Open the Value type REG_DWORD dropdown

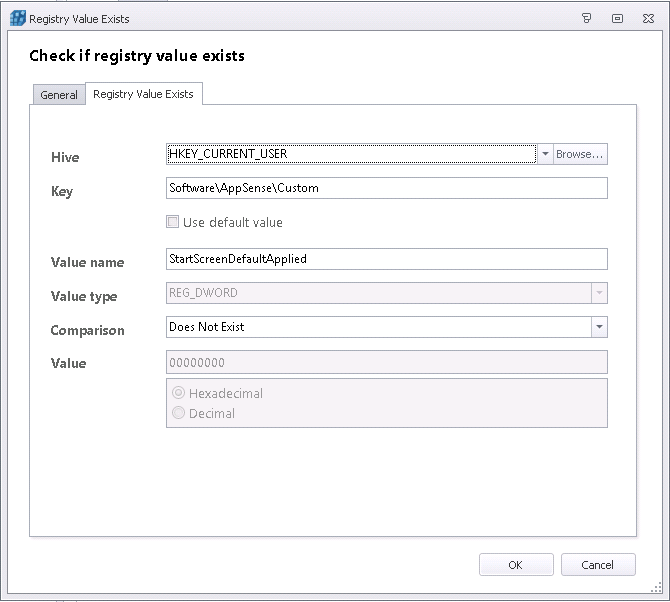point(599,294)
